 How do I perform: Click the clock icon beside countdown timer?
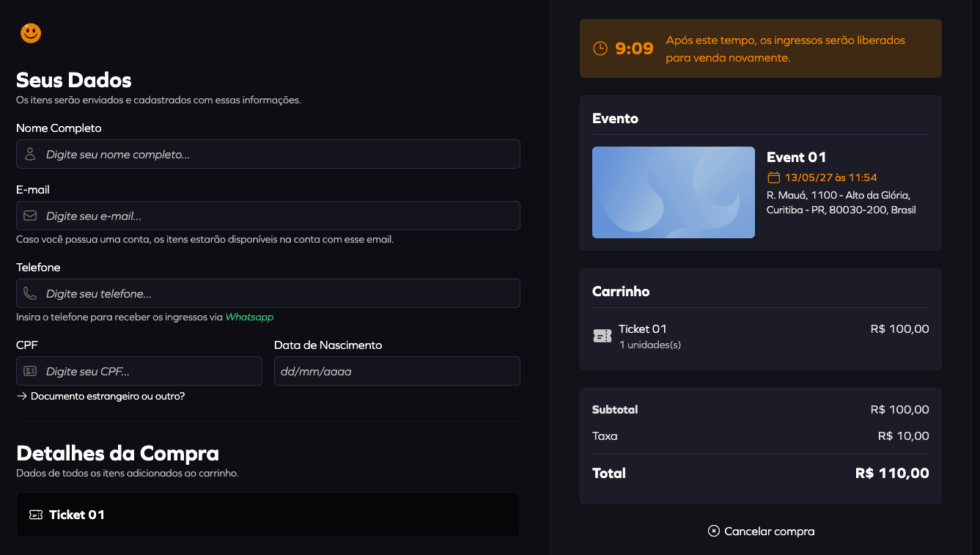(600, 48)
